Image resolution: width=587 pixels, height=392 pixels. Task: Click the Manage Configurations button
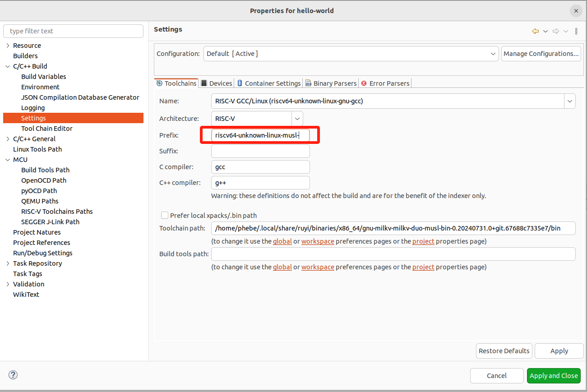click(541, 54)
